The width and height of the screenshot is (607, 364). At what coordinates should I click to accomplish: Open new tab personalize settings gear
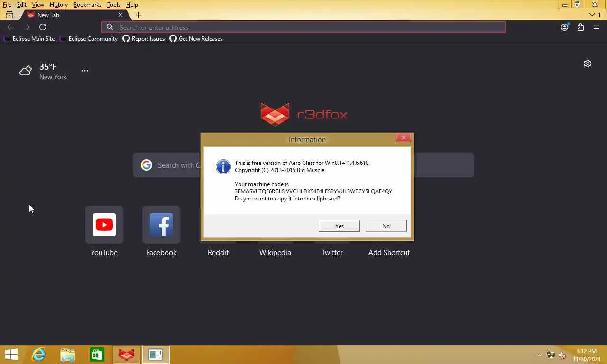[x=588, y=64]
